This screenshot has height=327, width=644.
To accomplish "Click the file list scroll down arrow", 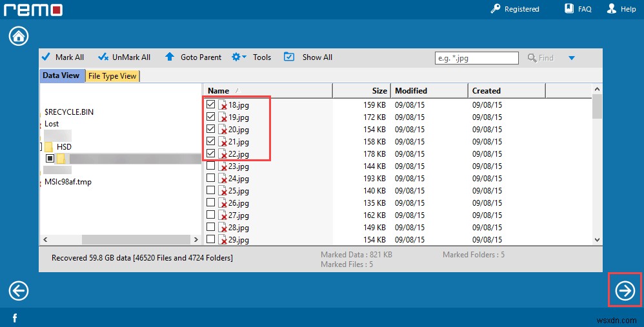I will coord(597,240).
